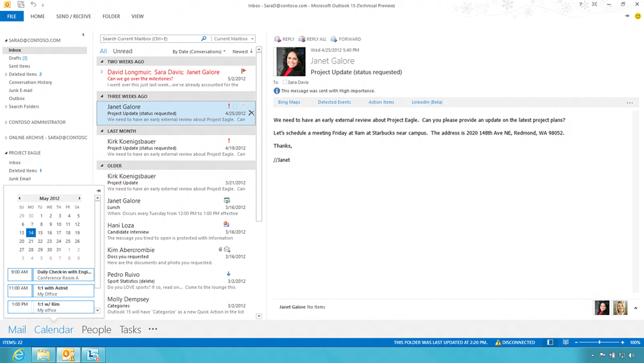The height and width of the screenshot is (363, 644).
Task: Click the volume speaker icon in the system tray
Action: click(x=631, y=355)
